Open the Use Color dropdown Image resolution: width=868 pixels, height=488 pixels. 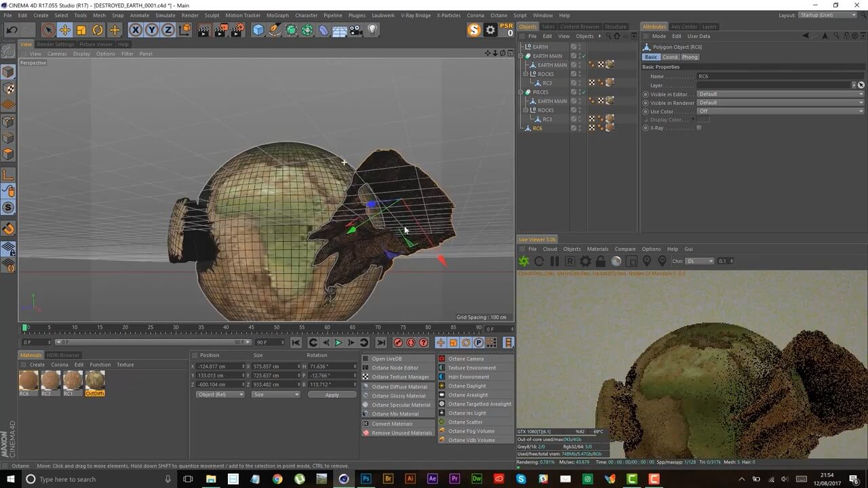click(x=780, y=111)
